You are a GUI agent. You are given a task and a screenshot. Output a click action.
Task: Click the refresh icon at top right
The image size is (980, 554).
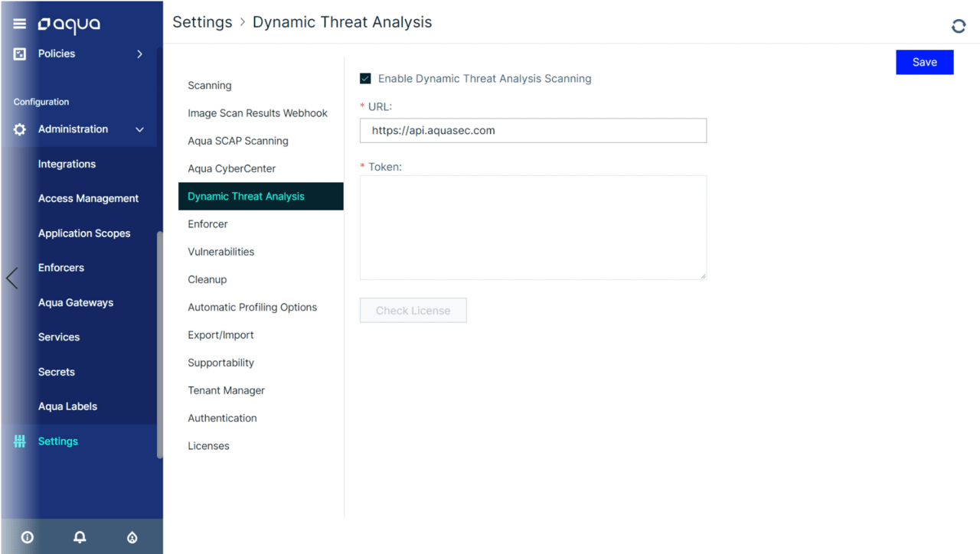(959, 26)
